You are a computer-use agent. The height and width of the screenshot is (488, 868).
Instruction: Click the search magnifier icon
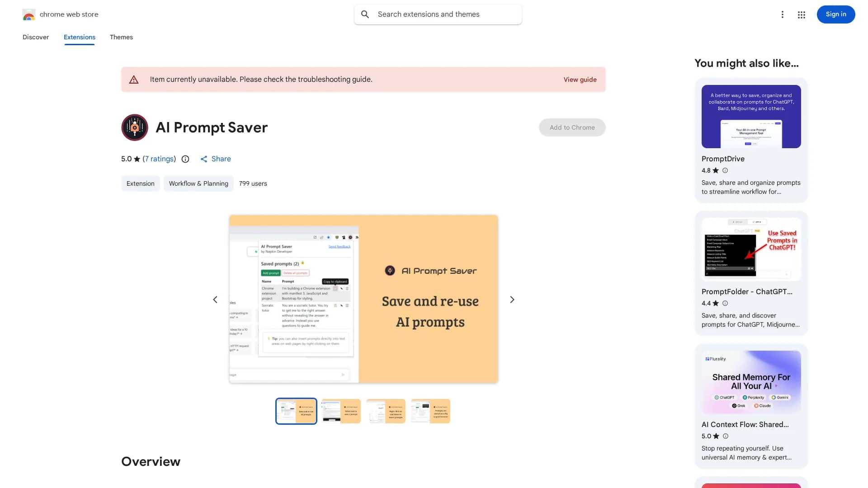coord(365,14)
